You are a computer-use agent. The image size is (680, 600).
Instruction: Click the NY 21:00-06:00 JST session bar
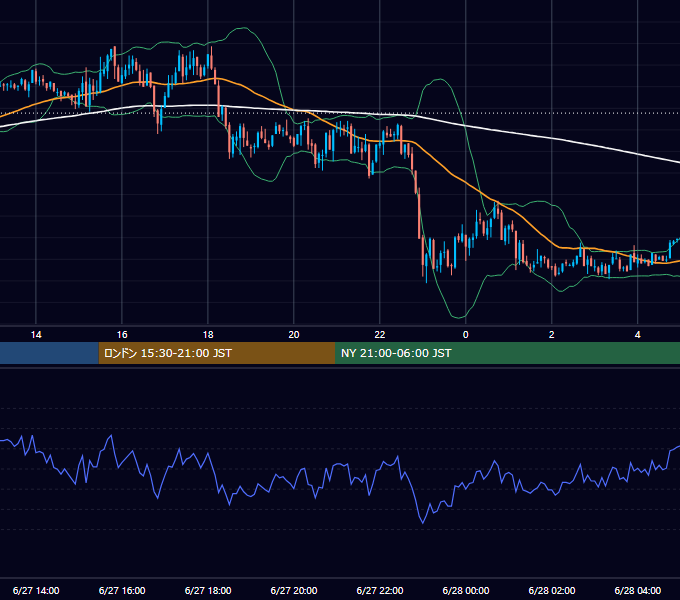[x=507, y=353]
